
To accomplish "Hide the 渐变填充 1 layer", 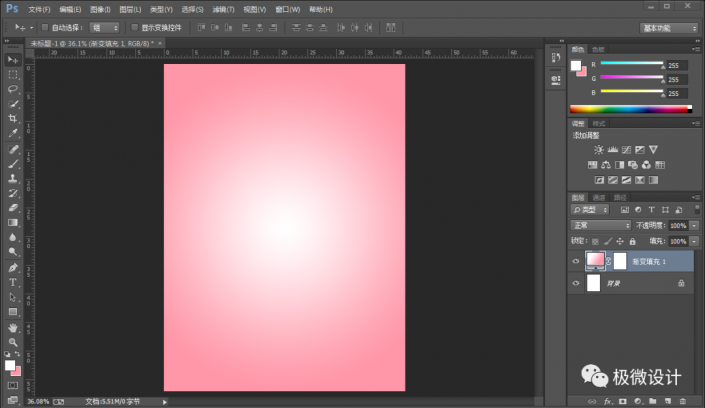I will point(576,261).
